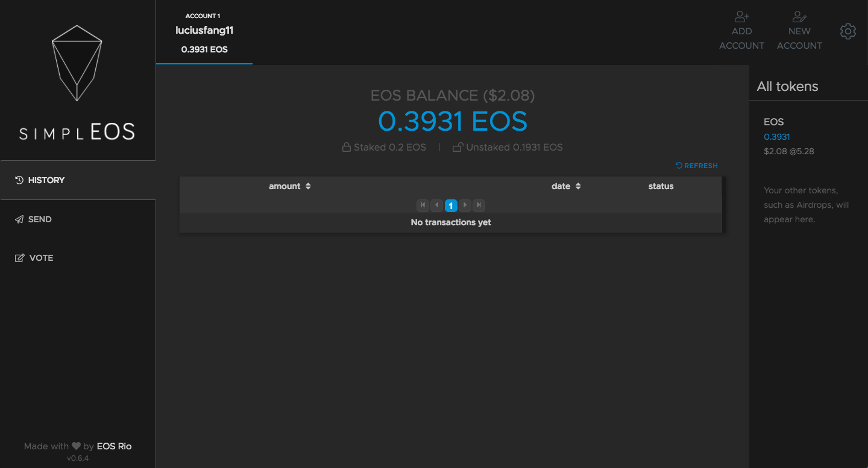Click the Send paper plane icon
This screenshot has height=468, width=868.
point(19,219)
